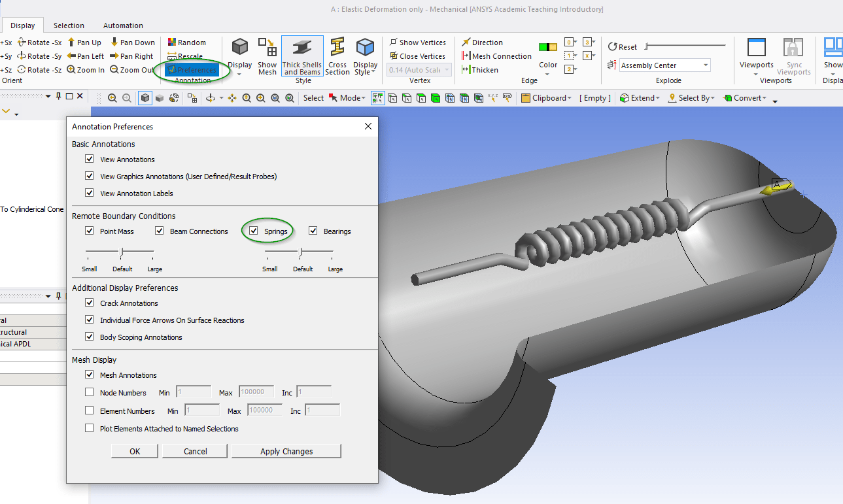Adjust the Explode slider
Viewport: 843px width, 504px height.
(x=685, y=46)
